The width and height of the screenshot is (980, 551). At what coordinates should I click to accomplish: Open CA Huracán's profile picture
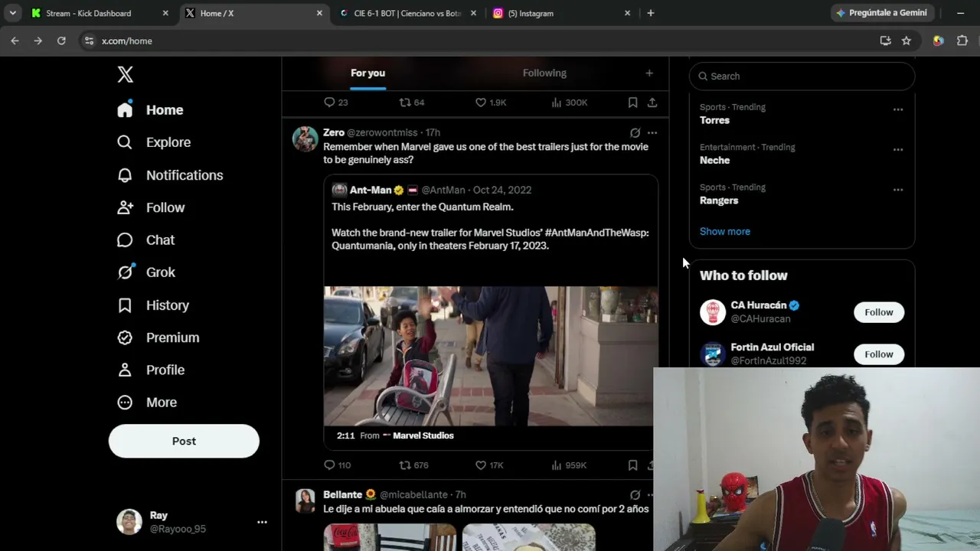[712, 312]
